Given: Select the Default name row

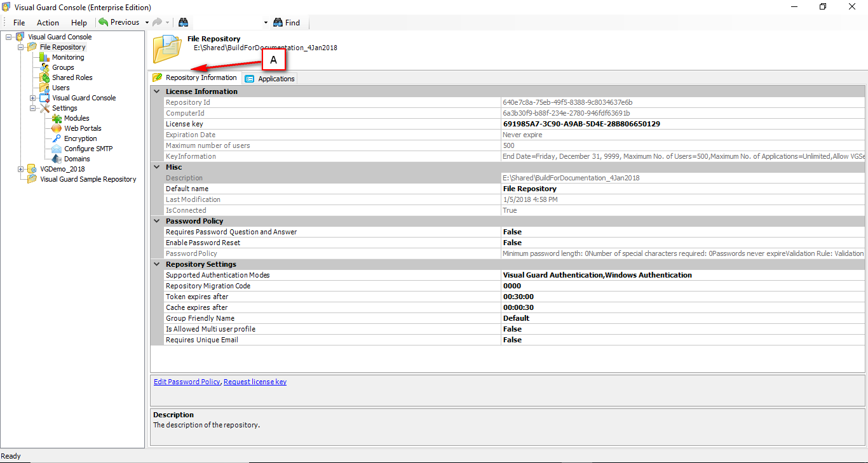Looking at the screenshot, I should tap(515, 189).
